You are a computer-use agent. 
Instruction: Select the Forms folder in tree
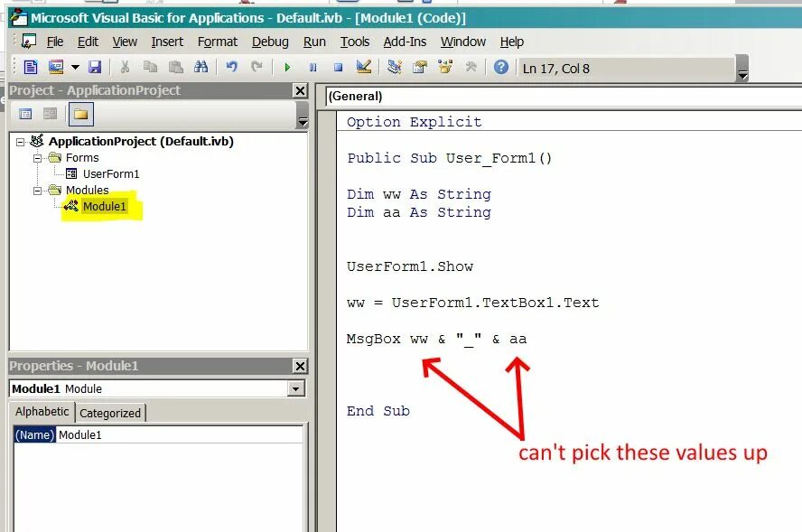pyautogui.click(x=82, y=157)
